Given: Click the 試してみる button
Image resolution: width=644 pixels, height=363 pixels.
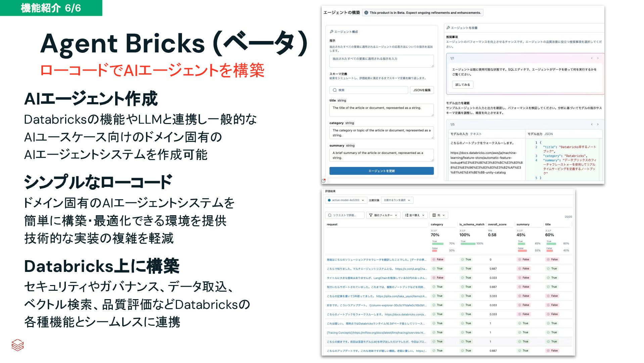Looking at the screenshot, I should click(x=463, y=85).
